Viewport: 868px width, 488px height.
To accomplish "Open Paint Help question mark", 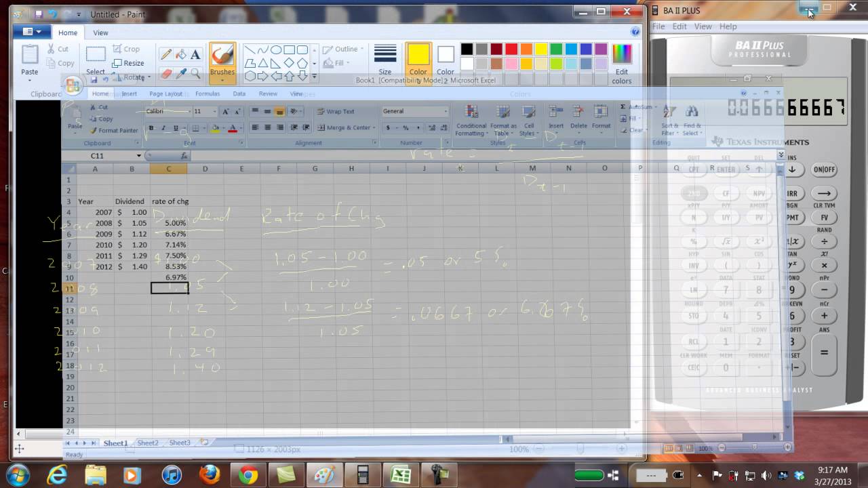I will (635, 32).
